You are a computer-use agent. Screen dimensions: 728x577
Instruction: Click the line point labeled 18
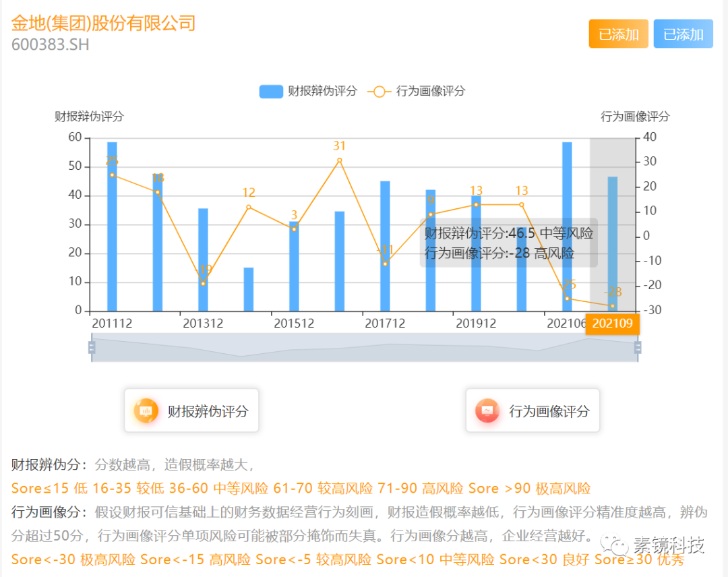click(x=157, y=192)
